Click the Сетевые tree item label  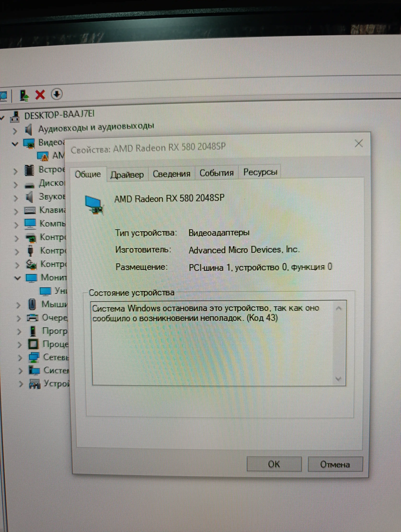coord(56,357)
